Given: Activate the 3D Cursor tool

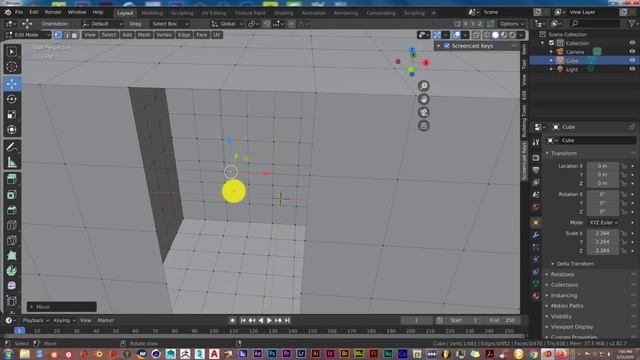Looking at the screenshot, I should pos(12,67).
